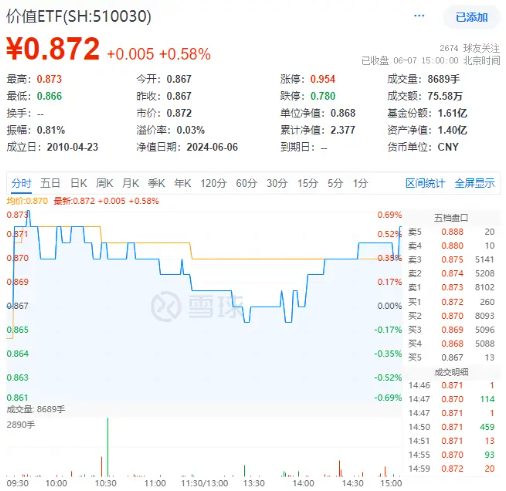Image resolution: width=506 pixels, height=491 pixels.
Task: Open the three-dot more options menu
Action: coord(419,16)
